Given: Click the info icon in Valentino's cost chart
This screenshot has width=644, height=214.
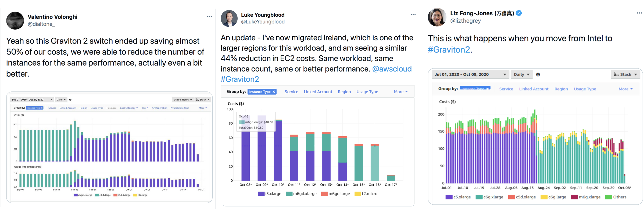Looking at the screenshot, I should (x=70, y=100).
